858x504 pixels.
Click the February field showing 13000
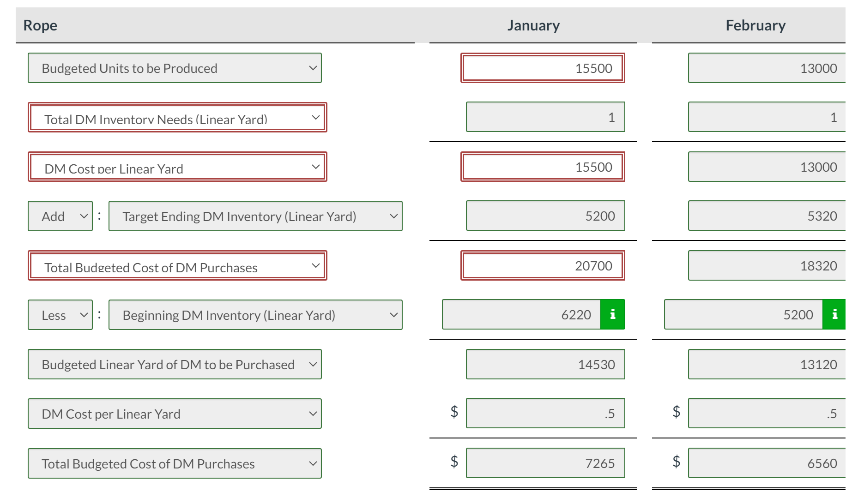pos(764,68)
